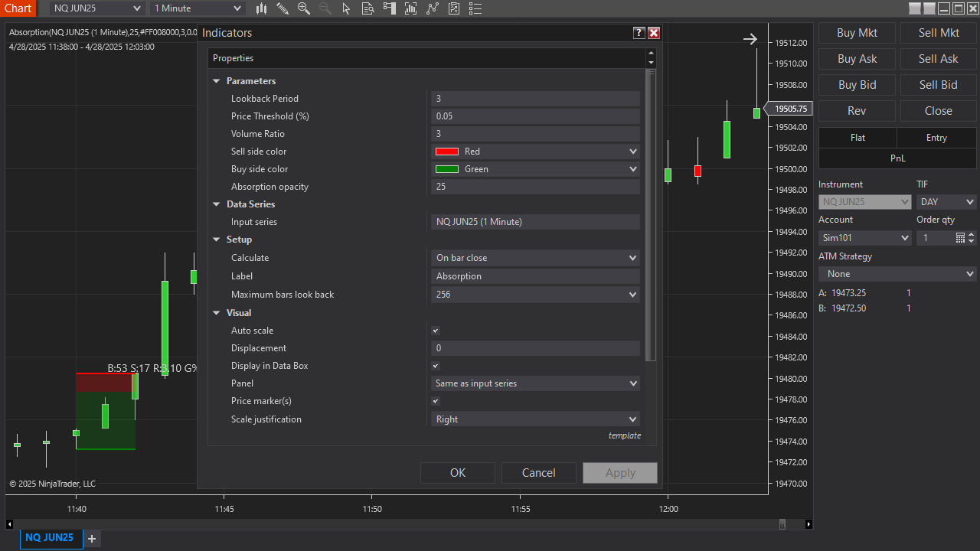Open the Maximum bars look back dropdown
This screenshot has height=551, width=980.
(535, 295)
